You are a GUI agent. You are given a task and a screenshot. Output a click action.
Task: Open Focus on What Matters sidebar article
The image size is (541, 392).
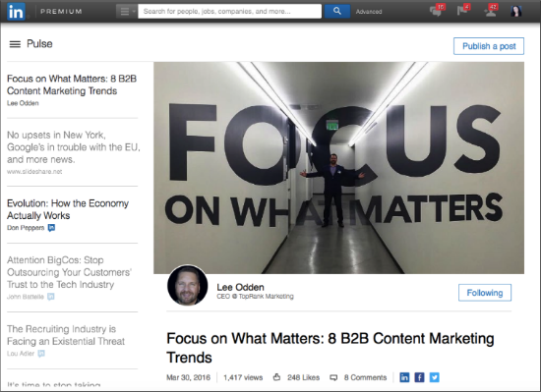tap(72, 84)
